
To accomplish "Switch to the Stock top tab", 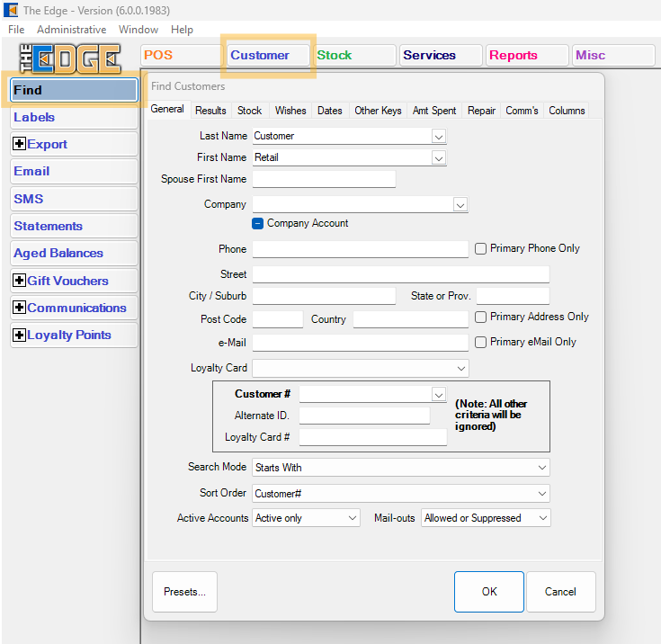I will [355, 55].
